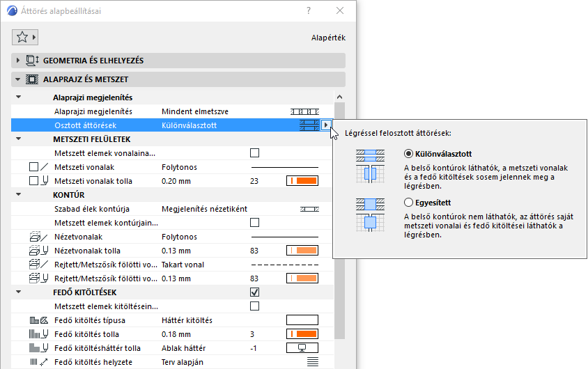
Task: Pick the Rejtett vonal tolla color swatch
Action: (302, 278)
